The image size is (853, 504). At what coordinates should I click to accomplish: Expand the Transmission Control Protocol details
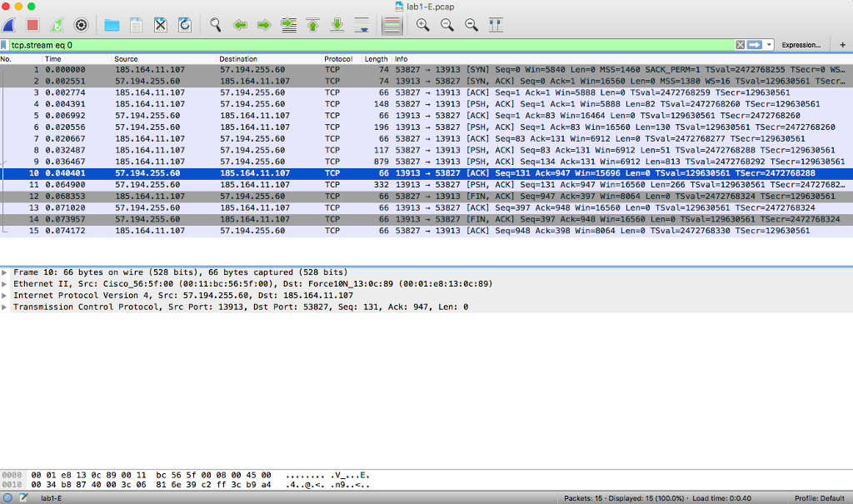click(7, 307)
